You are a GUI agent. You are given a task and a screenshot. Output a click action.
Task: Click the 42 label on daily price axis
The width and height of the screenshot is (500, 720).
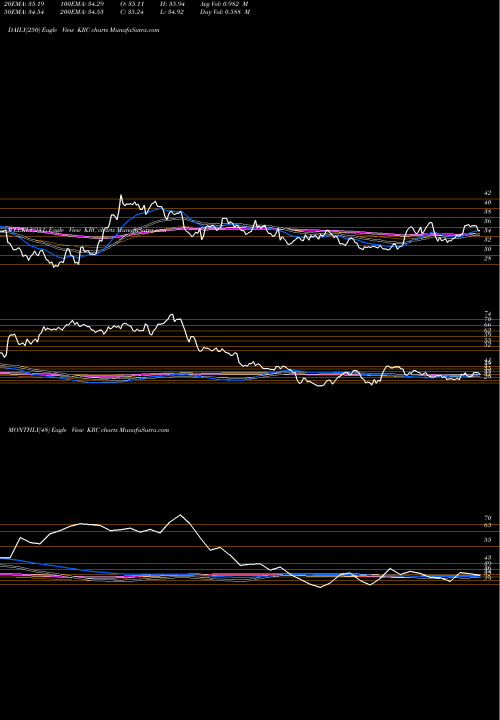click(x=488, y=193)
